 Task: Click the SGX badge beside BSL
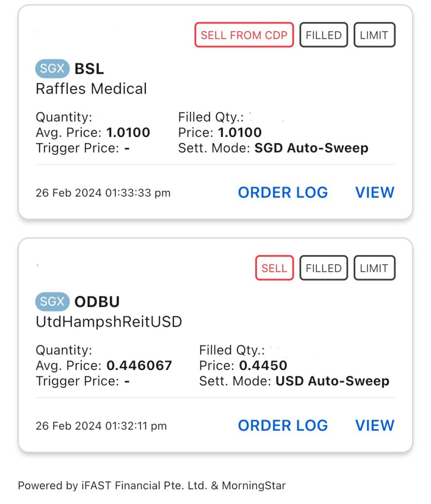[x=52, y=68]
